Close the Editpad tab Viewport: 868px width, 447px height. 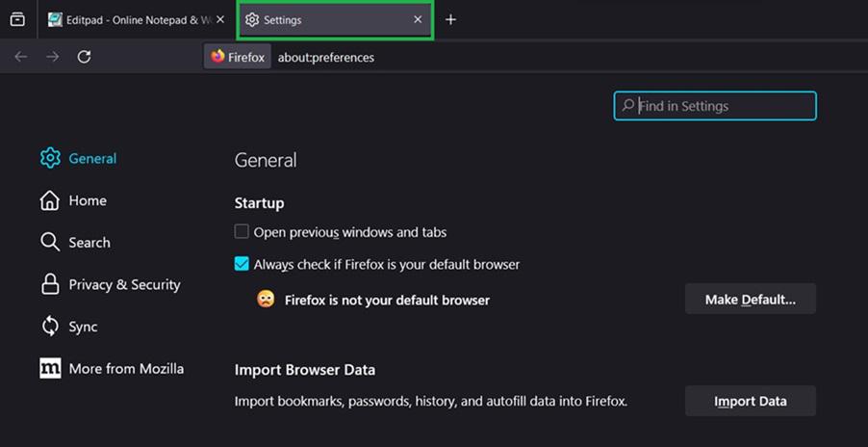click(x=220, y=19)
